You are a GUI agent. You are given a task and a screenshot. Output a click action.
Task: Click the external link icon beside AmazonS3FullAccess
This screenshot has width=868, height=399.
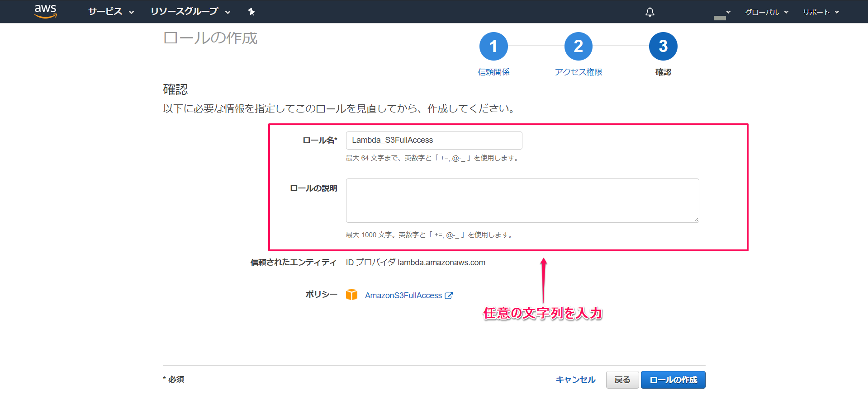(449, 296)
